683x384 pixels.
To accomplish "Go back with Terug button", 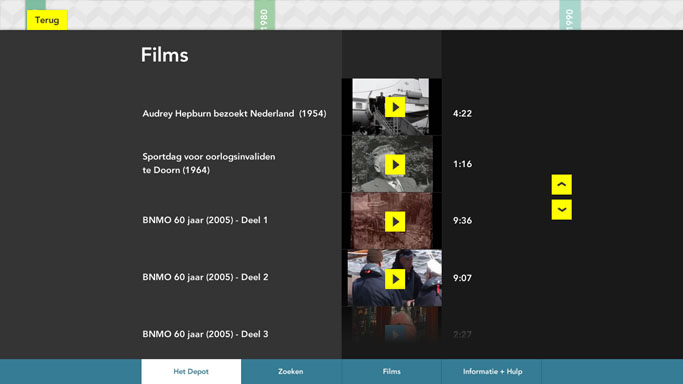I will pyautogui.click(x=47, y=20).
